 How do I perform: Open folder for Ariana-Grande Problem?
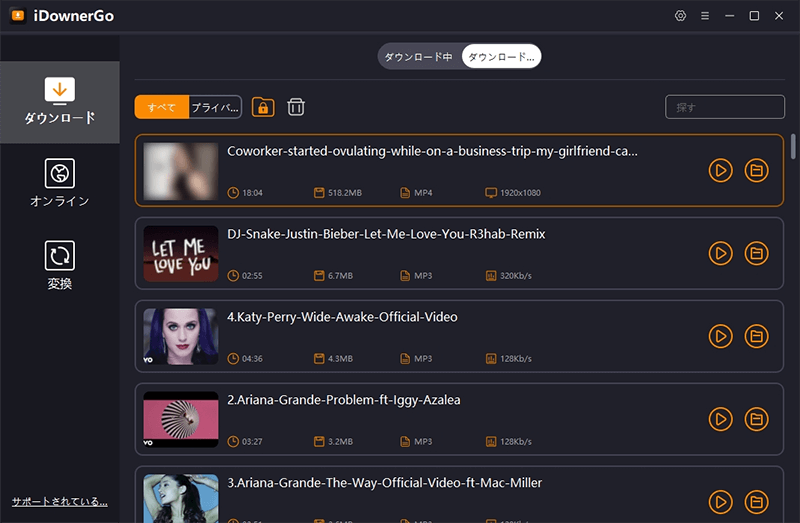(x=756, y=419)
